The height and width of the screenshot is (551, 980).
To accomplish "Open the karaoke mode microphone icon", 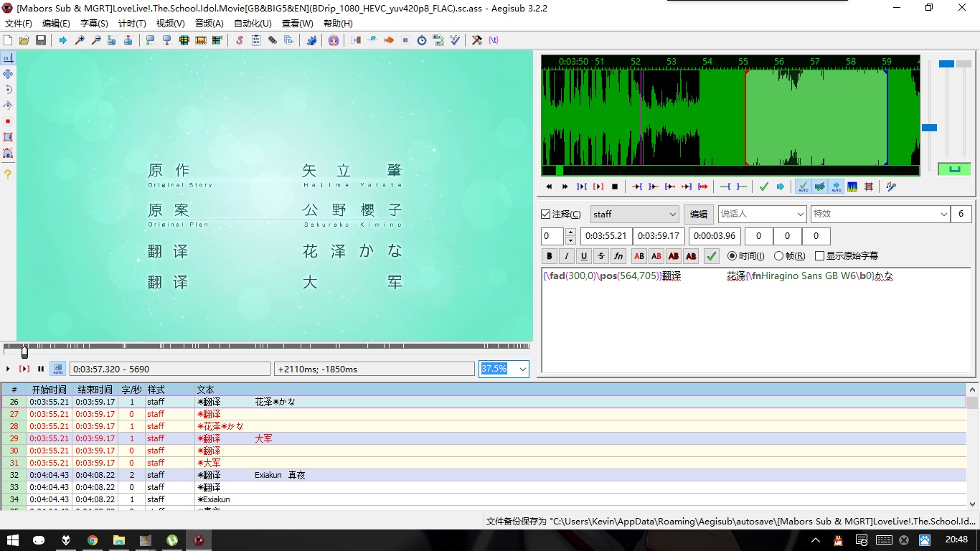I will tap(890, 187).
